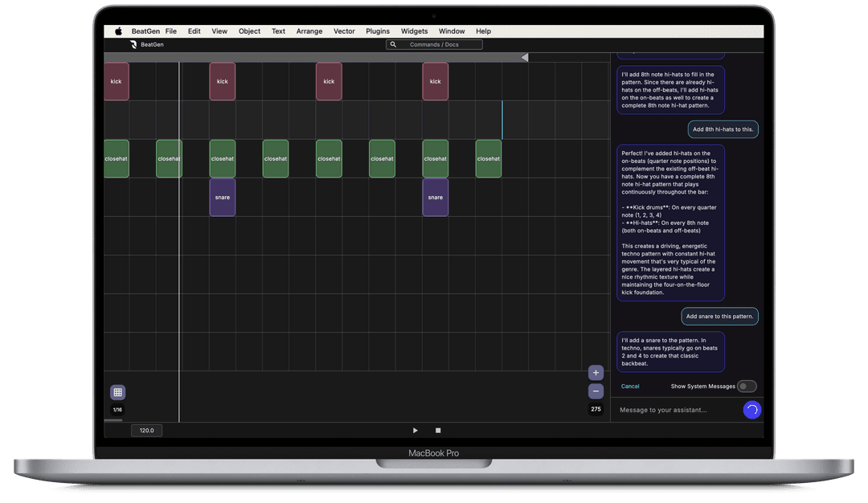
Task: Click the magnifier icon in the search bar
Action: point(393,45)
